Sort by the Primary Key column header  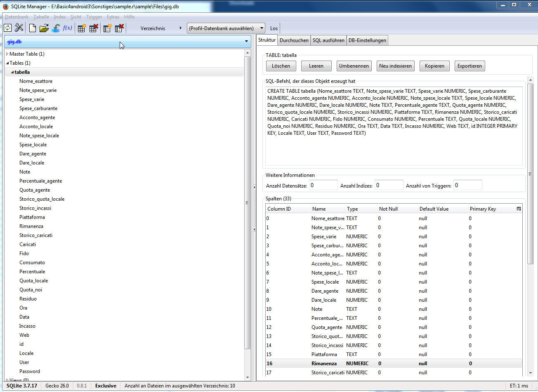pyautogui.click(x=491, y=209)
